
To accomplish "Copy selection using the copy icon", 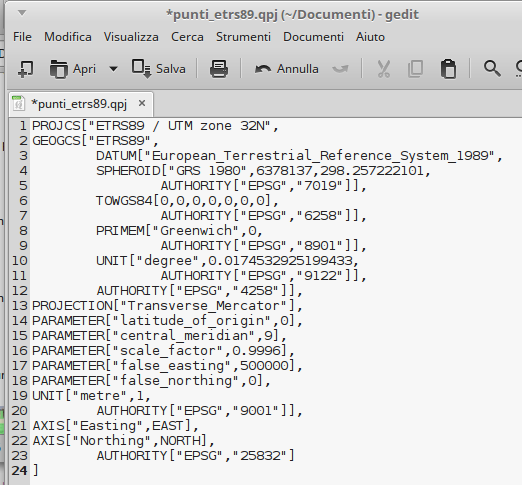I will tap(415, 69).
